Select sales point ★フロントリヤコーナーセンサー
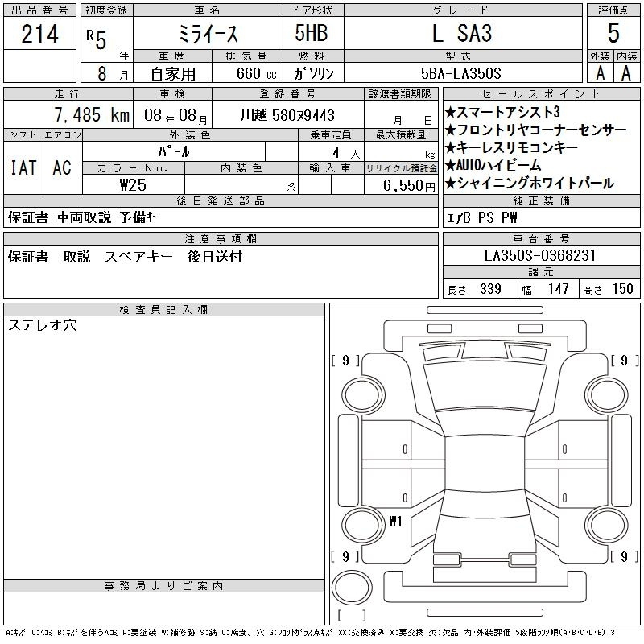The width and height of the screenshot is (644, 644). (x=535, y=130)
